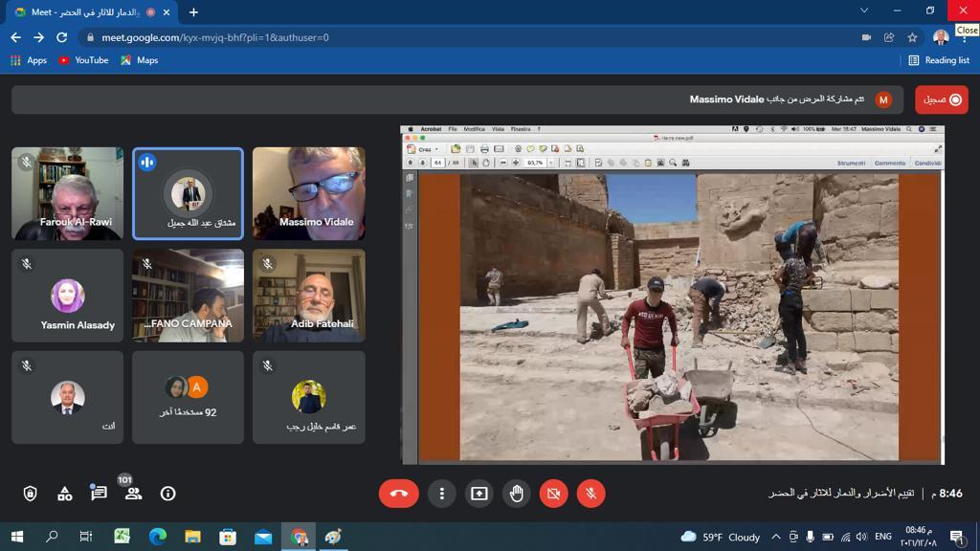Open the chat panel

pos(99,494)
